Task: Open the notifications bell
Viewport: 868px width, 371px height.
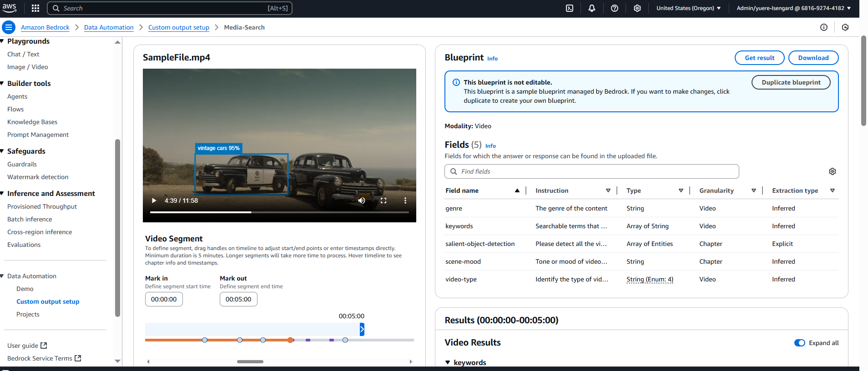Action: 591,8
